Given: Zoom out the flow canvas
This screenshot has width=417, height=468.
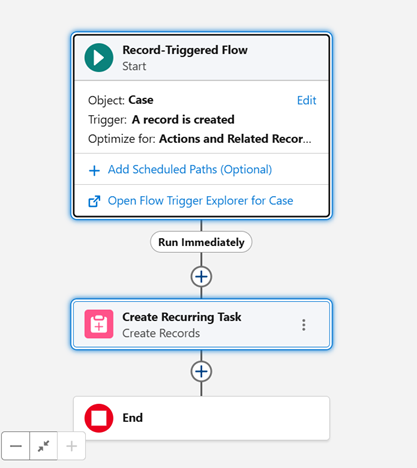Looking at the screenshot, I should coord(16,446).
